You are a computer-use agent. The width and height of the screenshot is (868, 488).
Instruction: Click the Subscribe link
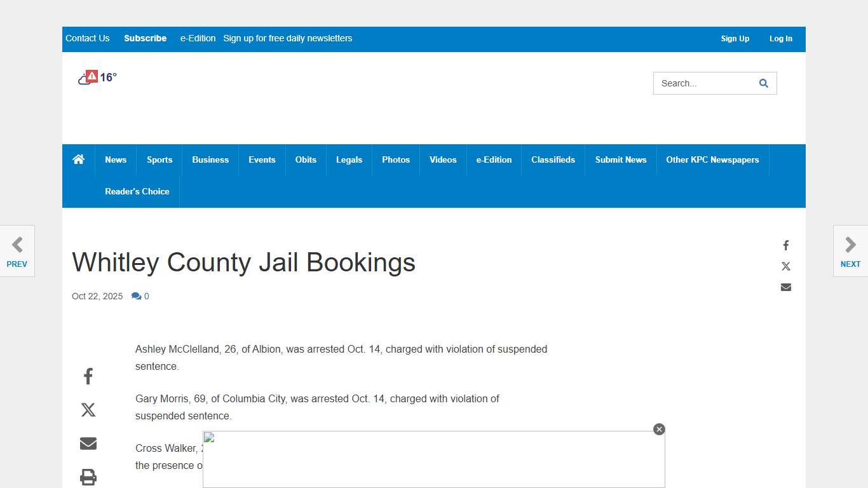coord(145,38)
